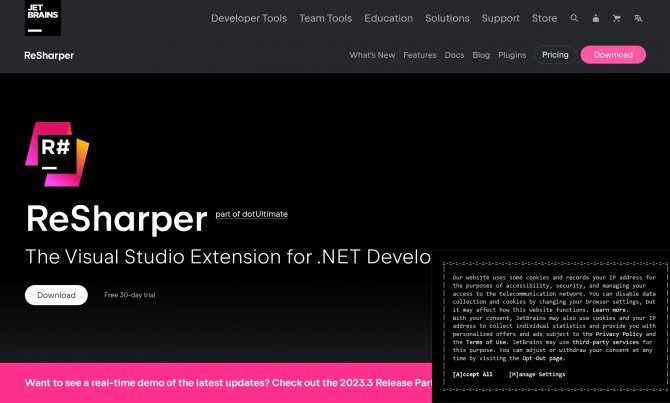
Task: Open the JetBrains logo home link
Action: tap(43, 18)
